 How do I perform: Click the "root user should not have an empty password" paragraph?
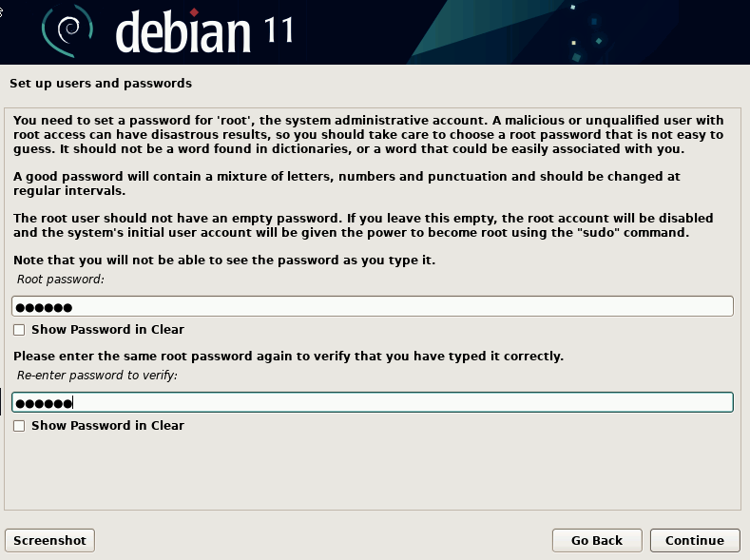363,225
